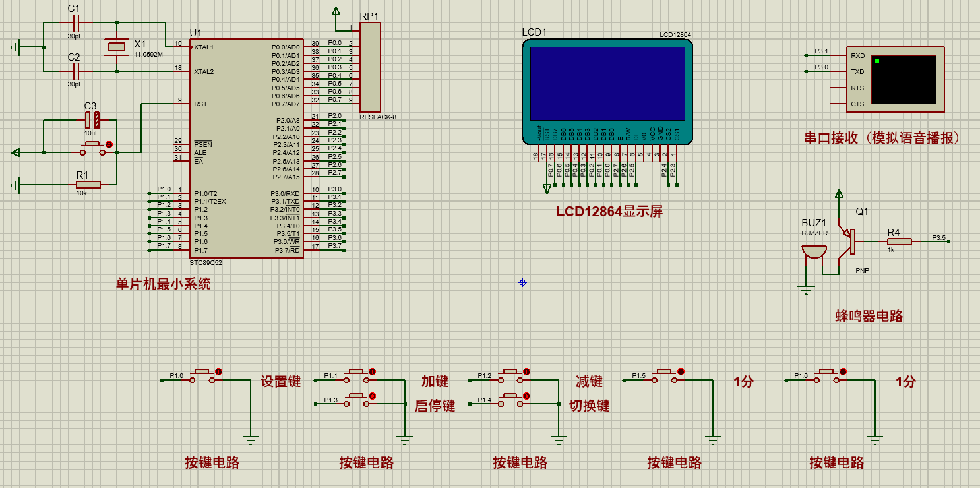Select PNP transistor Q1

click(847, 241)
